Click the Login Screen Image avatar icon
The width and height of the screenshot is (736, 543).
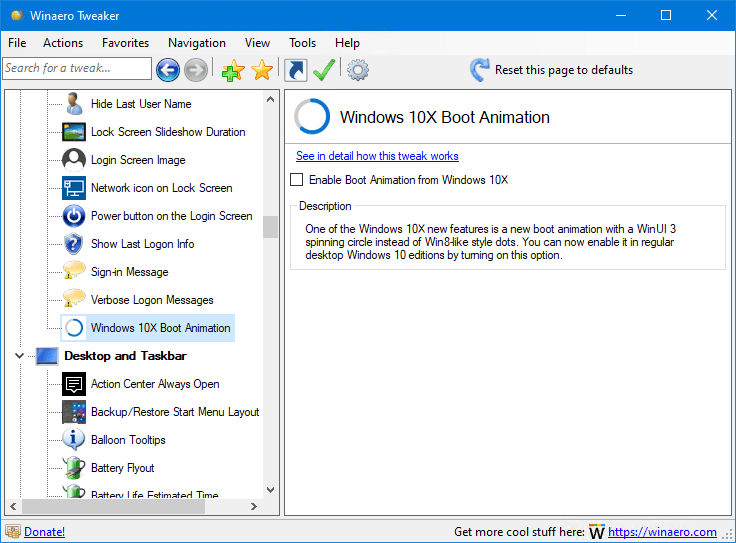pos(74,160)
